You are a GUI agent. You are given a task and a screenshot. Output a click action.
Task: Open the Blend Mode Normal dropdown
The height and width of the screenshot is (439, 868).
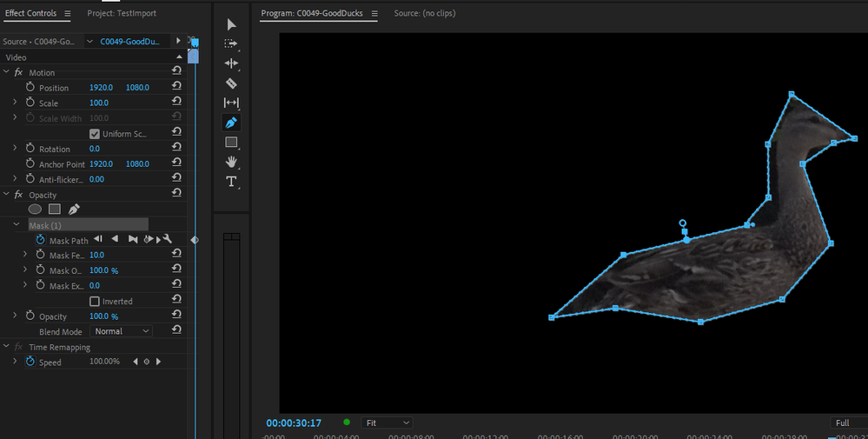click(x=122, y=331)
